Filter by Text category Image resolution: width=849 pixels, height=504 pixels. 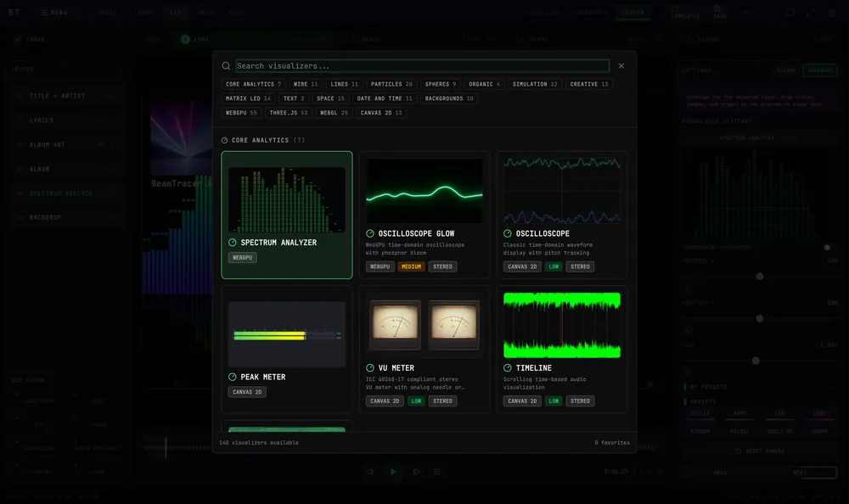(294, 98)
